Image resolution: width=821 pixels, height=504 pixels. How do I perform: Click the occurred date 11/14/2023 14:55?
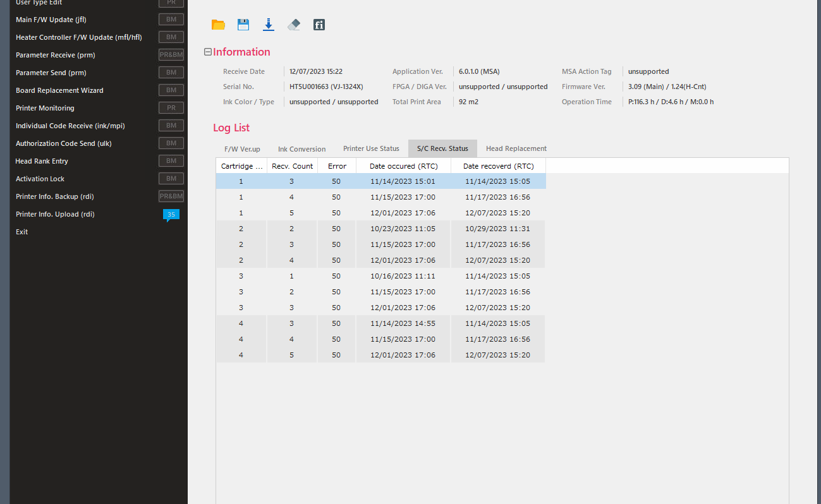[403, 323]
